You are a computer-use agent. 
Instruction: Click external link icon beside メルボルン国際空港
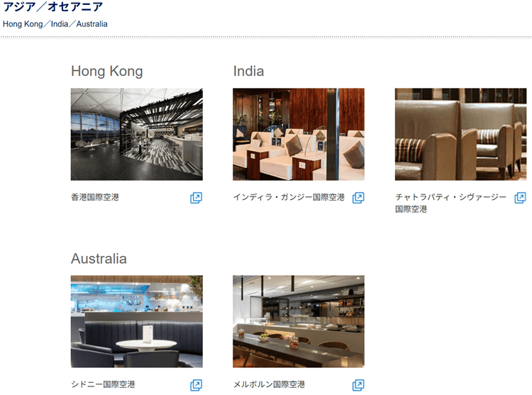tap(358, 385)
